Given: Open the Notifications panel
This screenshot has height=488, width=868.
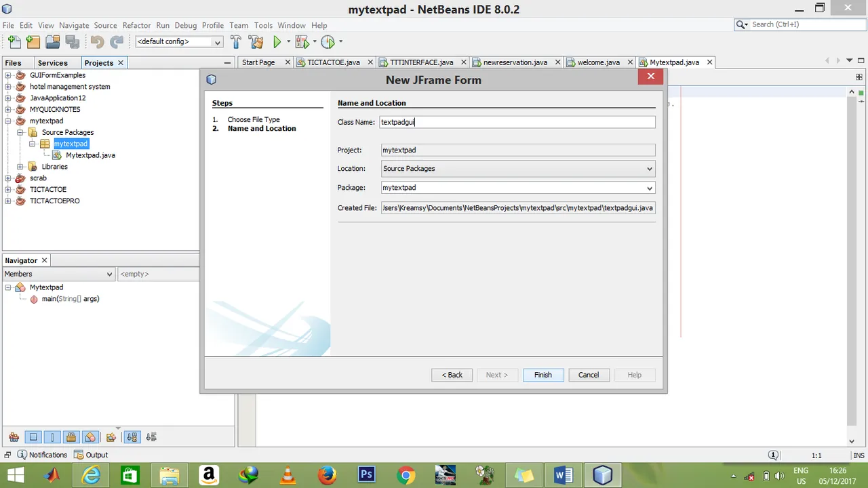Looking at the screenshot, I should [42, 455].
